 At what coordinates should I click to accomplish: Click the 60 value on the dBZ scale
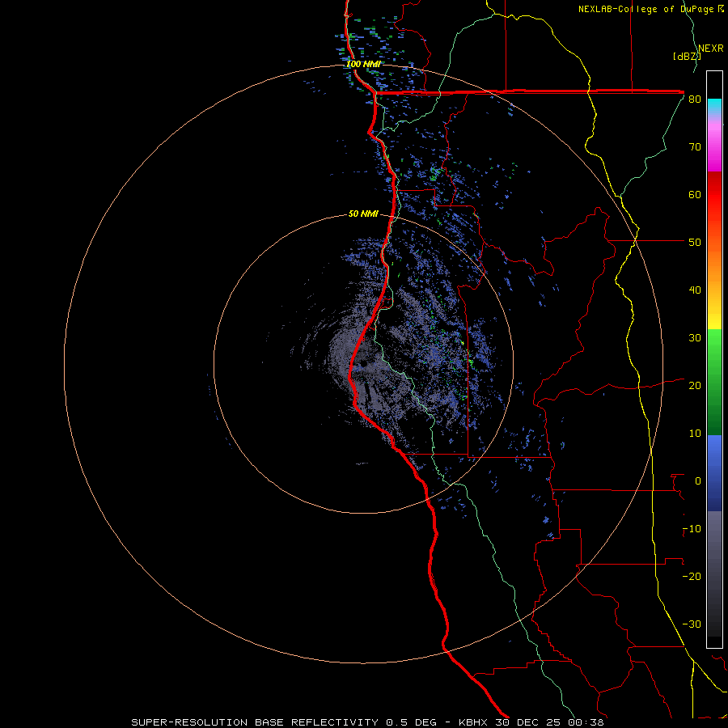tap(695, 194)
